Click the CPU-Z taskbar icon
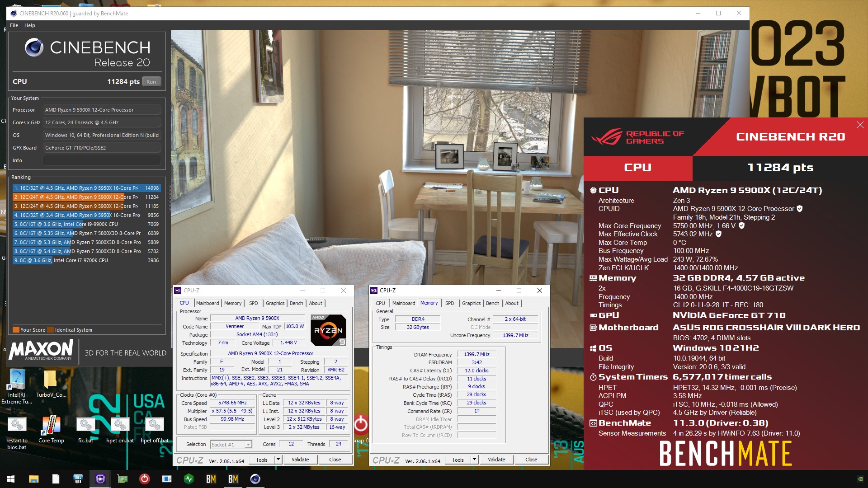 100,479
